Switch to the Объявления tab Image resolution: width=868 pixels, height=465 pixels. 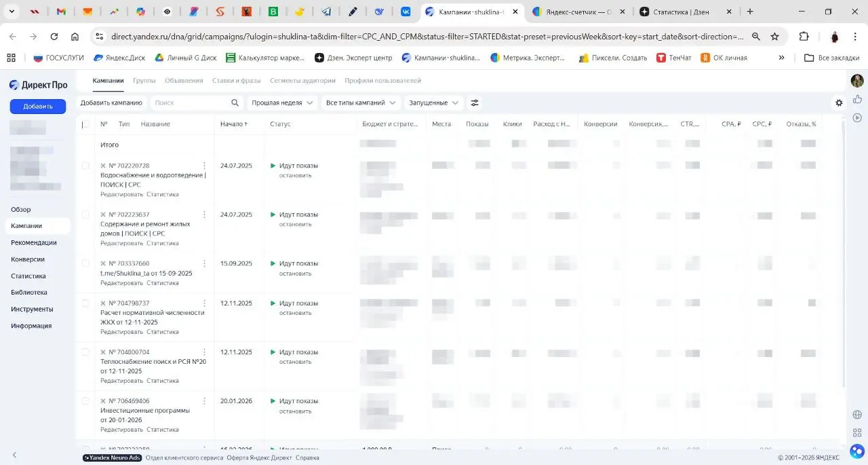coord(183,80)
